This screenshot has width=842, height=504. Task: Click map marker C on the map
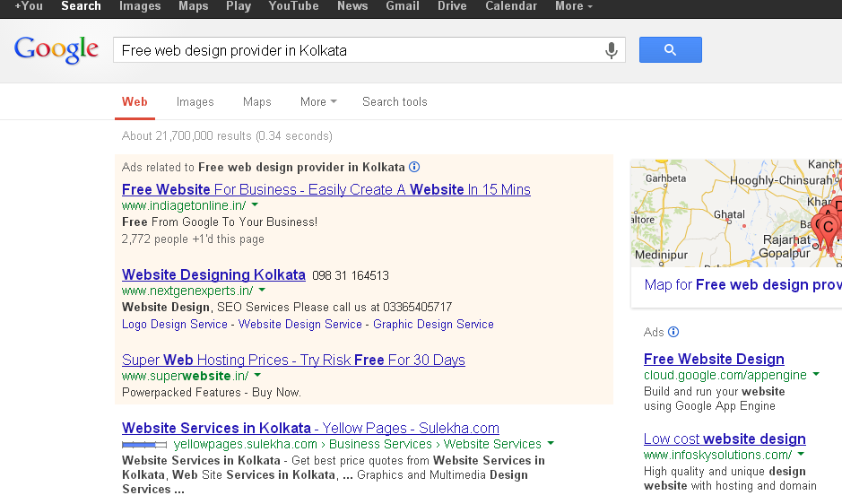click(x=828, y=229)
